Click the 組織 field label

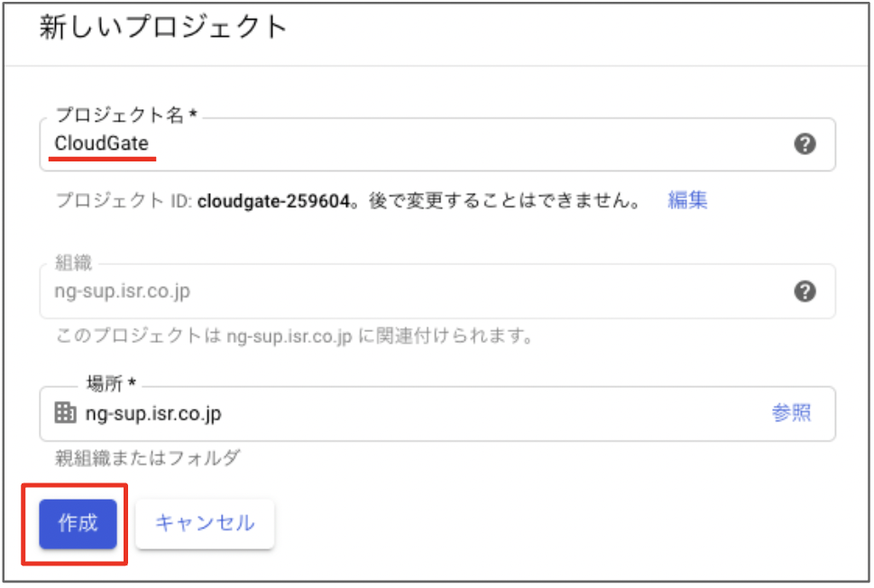(x=73, y=262)
